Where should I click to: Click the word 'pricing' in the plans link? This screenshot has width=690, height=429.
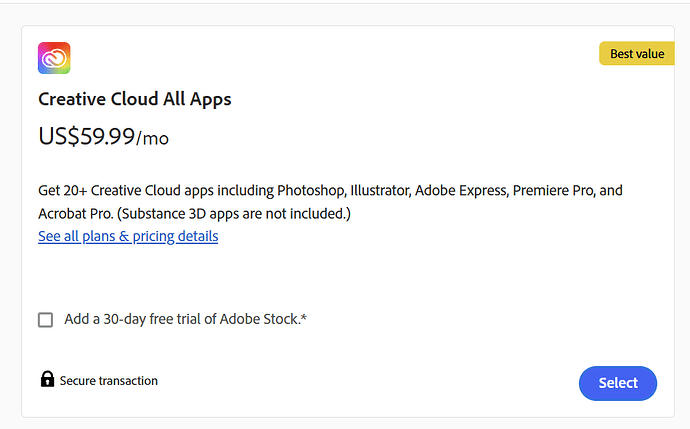[154, 236]
